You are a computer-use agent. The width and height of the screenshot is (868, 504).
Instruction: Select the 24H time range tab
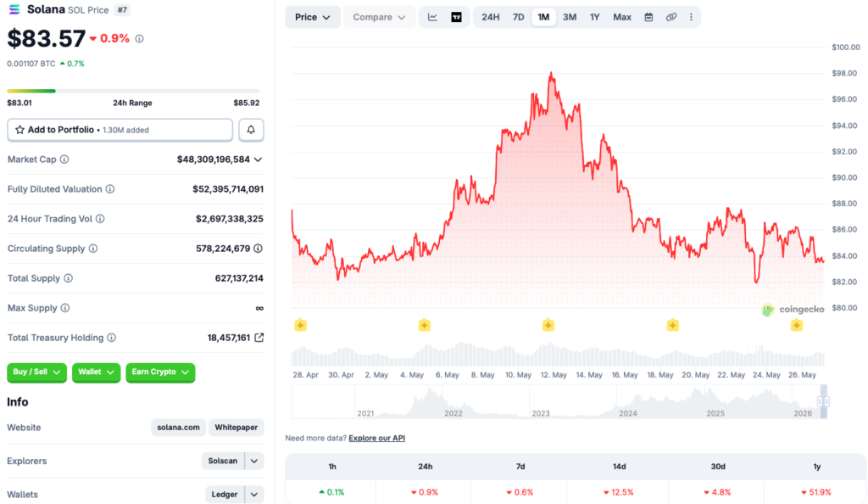tap(491, 17)
